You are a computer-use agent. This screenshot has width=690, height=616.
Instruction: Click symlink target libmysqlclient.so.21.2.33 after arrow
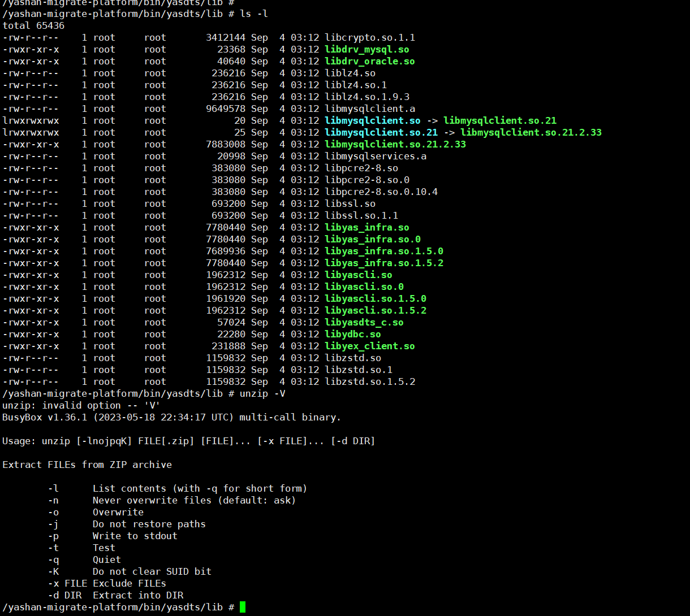[531, 132]
